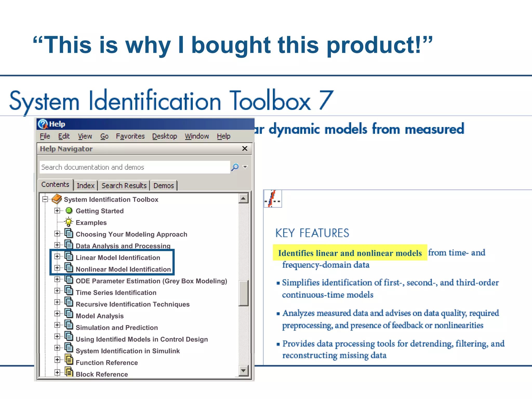Open the View menu
This screenshot has height=399, width=532.
(x=85, y=136)
